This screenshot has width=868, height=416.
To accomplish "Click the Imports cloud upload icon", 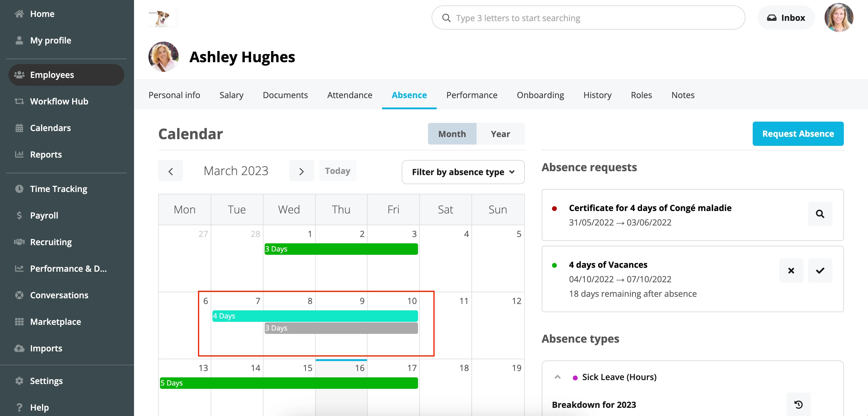I will click(x=19, y=349).
